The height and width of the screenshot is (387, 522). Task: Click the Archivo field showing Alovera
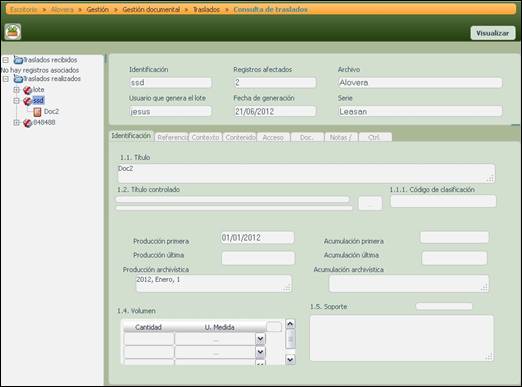[420, 83]
